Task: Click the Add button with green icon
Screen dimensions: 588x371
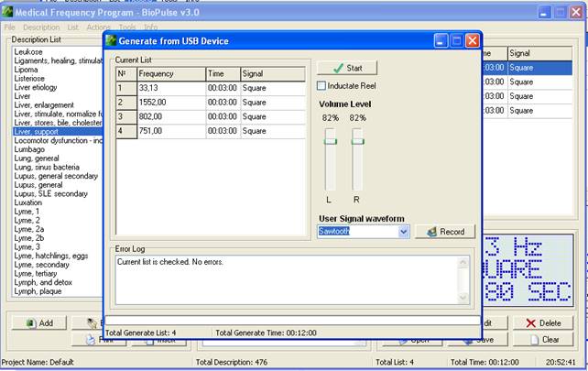Action: (38, 322)
